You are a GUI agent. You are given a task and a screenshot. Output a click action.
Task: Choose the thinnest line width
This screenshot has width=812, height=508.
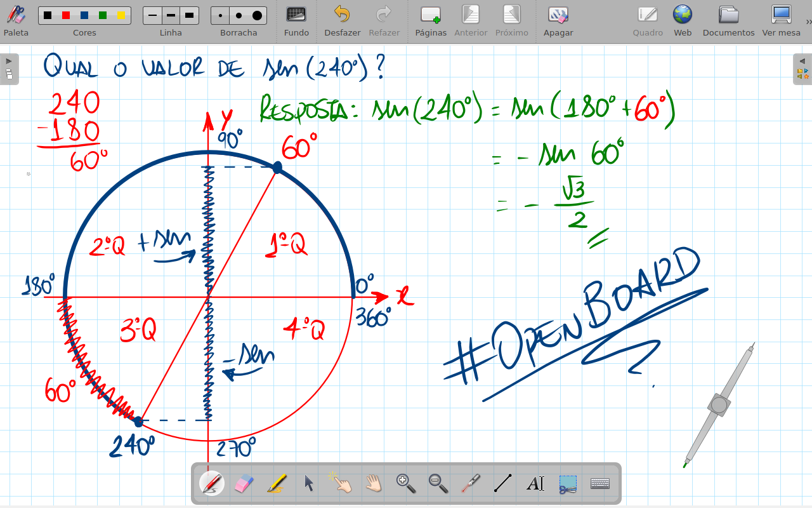pyautogui.click(x=152, y=15)
